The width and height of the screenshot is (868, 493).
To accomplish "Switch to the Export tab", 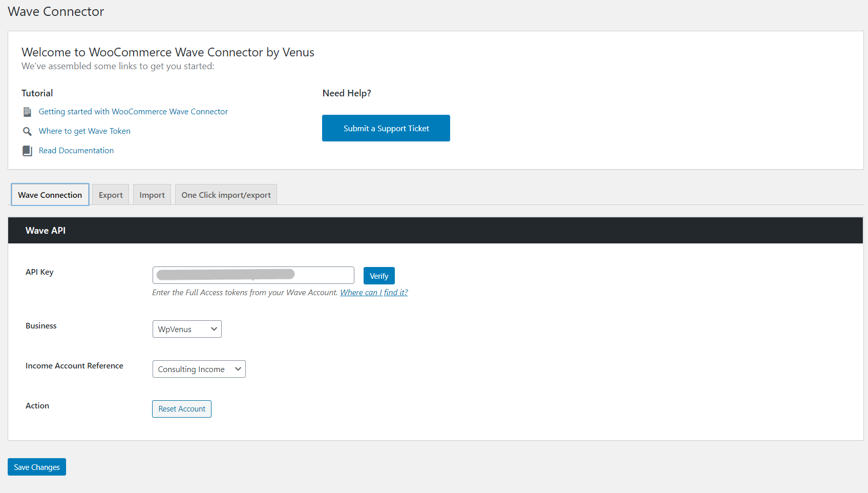I will tap(110, 194).
